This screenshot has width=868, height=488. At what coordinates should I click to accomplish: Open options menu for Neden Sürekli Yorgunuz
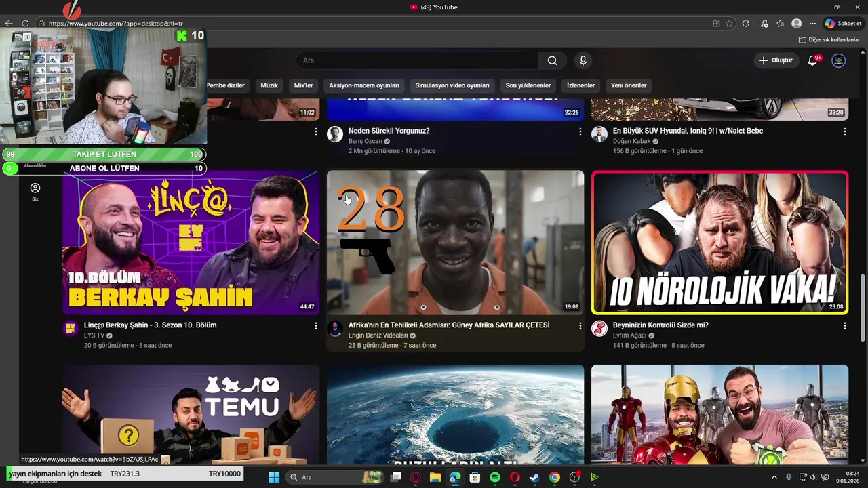coord(580,131)
